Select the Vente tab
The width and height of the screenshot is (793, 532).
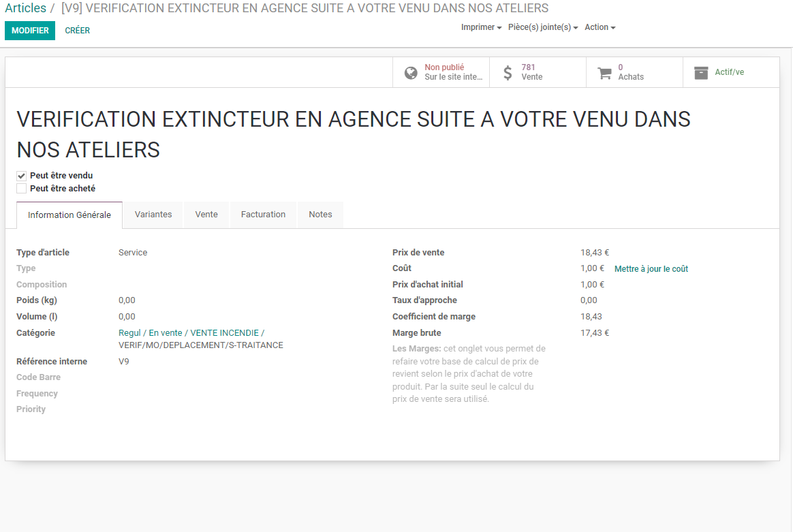click(206, 215)
